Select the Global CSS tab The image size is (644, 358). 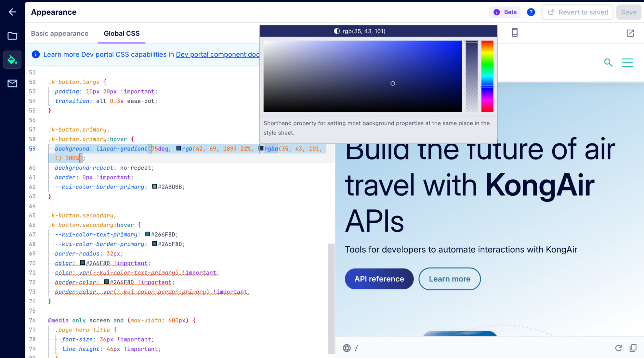point(121,34)
